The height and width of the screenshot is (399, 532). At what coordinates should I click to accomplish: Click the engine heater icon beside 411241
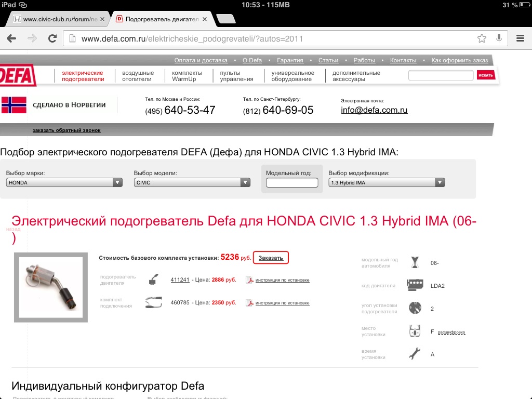coord(153,280)
